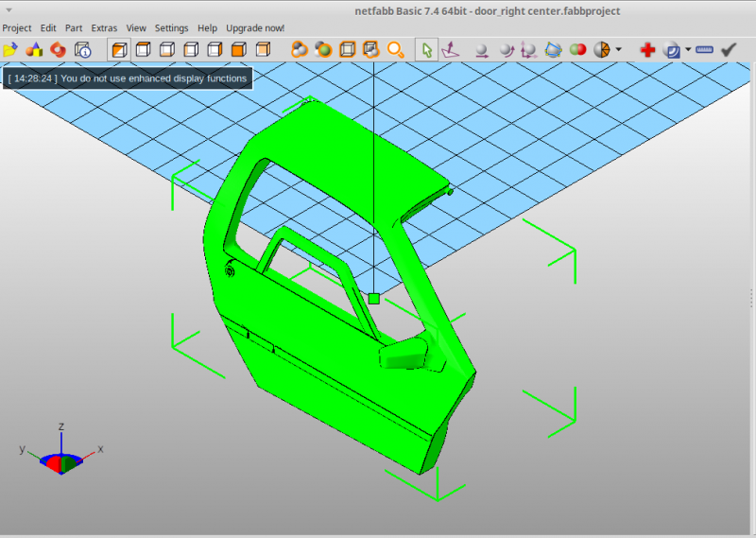Open project file with the folder icon
The height and width of the screenshot is (538, 756).
pos(10,50)
